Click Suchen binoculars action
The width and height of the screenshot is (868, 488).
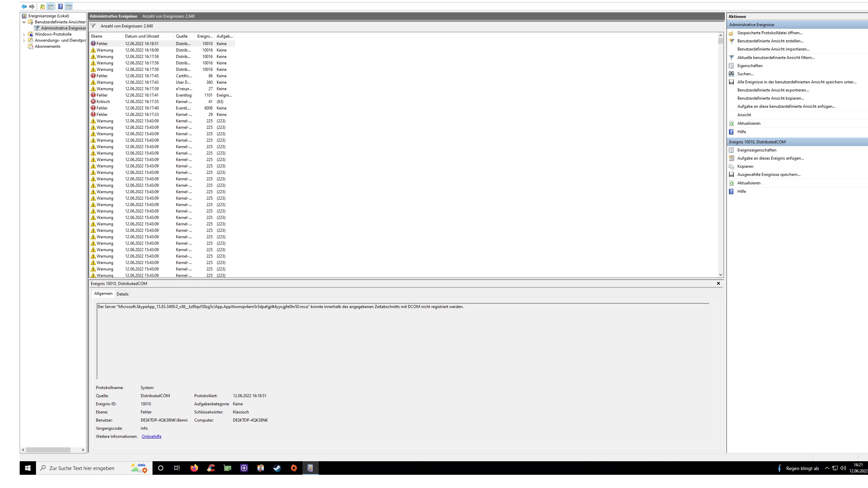pos(745,74)
